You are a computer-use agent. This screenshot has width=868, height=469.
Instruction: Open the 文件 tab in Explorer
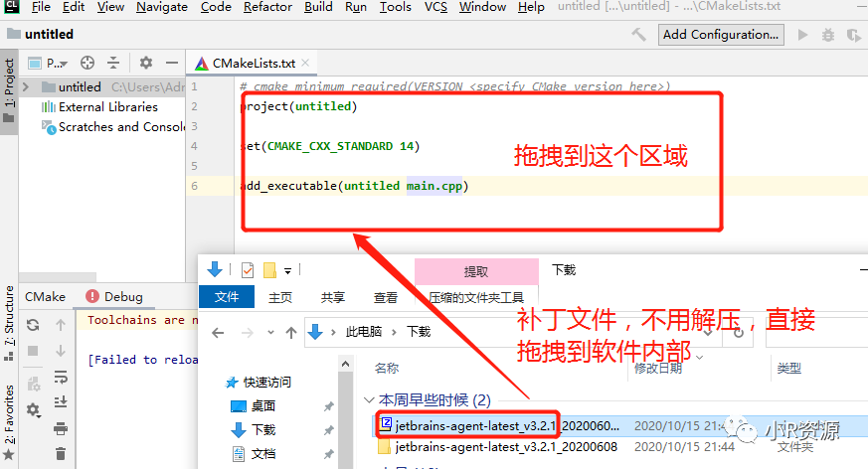pos(227,297)
